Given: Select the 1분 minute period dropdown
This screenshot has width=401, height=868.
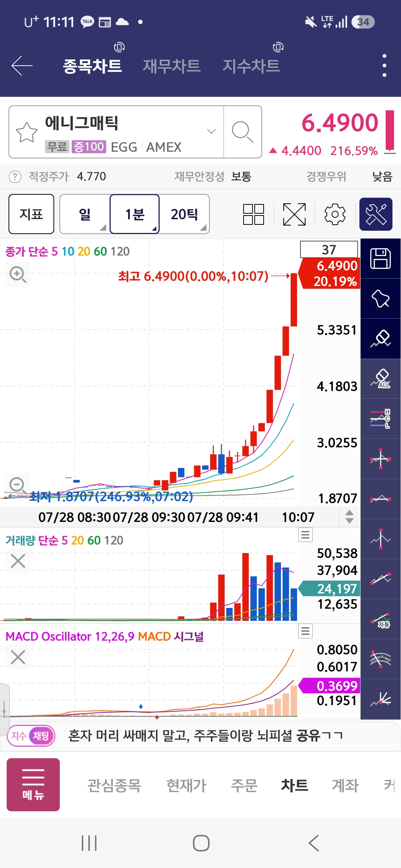Looking at the screenshot, I should click(135, 214).
